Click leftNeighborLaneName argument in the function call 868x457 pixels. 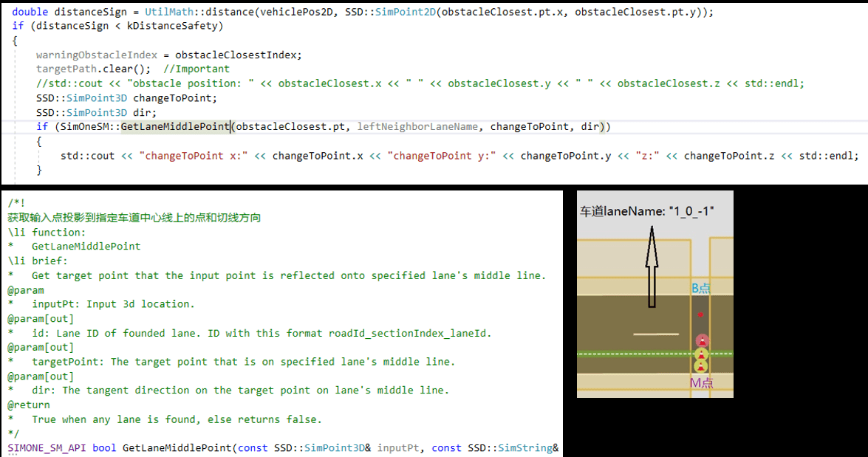tap(417, 126)
